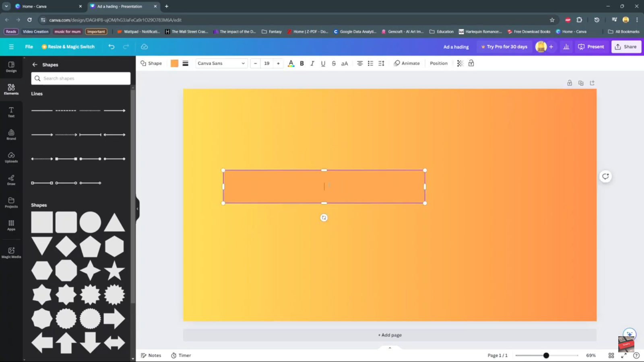Open the Elements sidebar panel
This screenshot has width=644, height=362.
click(x=11, y=89)
